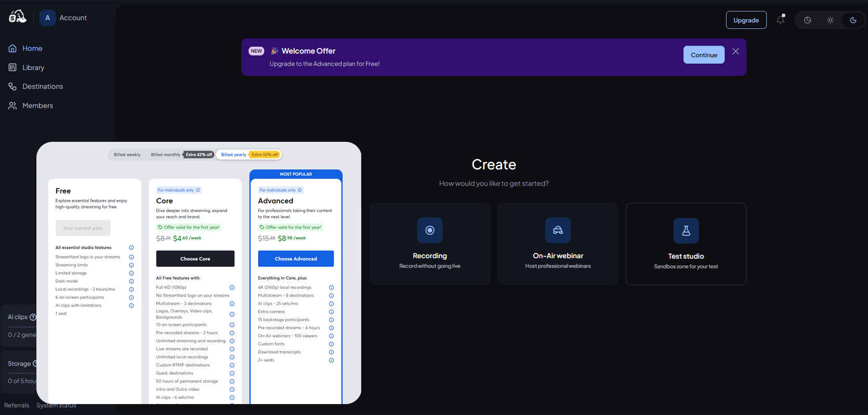Click info icon for Extra camera
The image size is (868, 415).
pyautogui.click(x=332, y=312)
